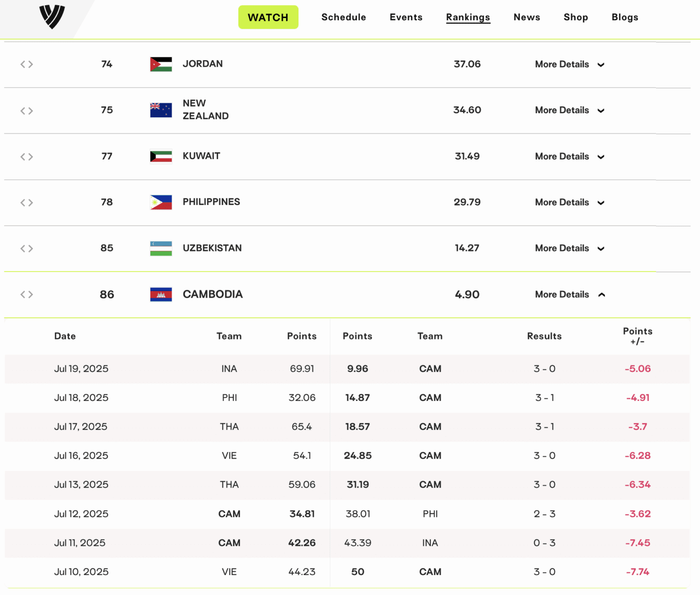Click the arrows icon beside rank 86
Image resolution: width=700 pixels, height=595 pixels.
26,294
